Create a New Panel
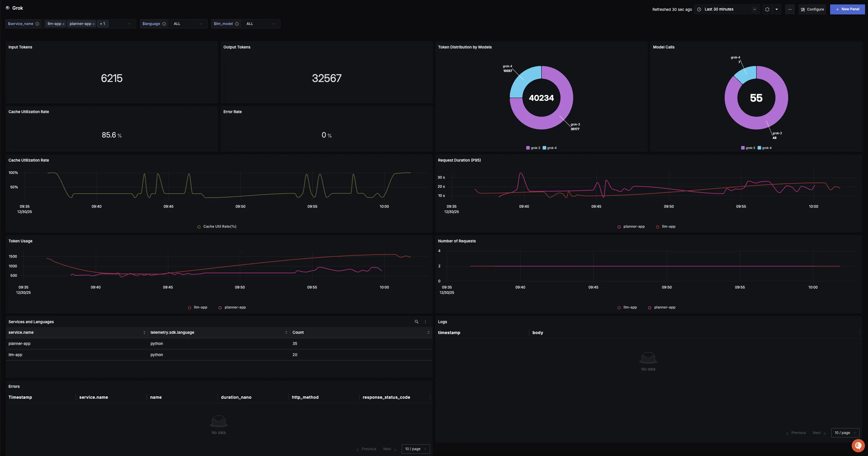This screenshot has height=456, width=868. point(848,9)
